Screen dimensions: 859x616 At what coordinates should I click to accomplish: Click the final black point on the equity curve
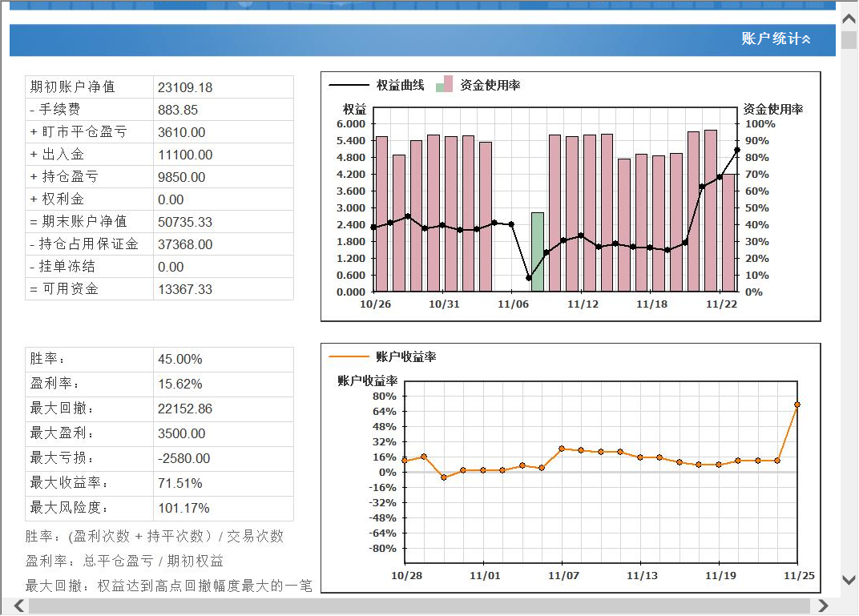point(737,150)
